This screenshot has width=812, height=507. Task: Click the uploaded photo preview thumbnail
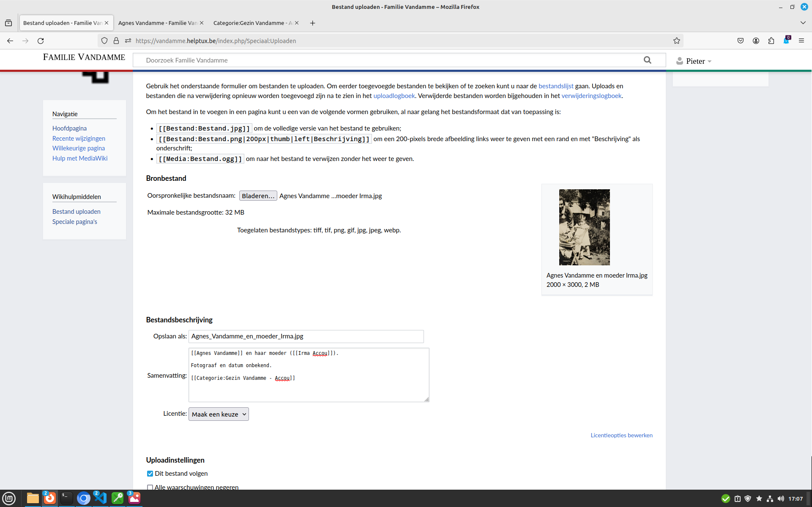coord(584,227)
